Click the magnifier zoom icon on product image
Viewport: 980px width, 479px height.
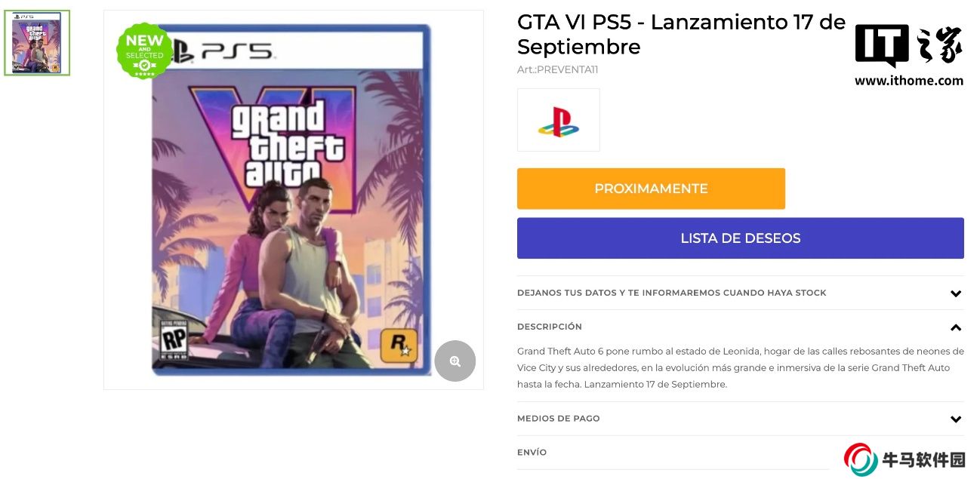click(455, 361)
